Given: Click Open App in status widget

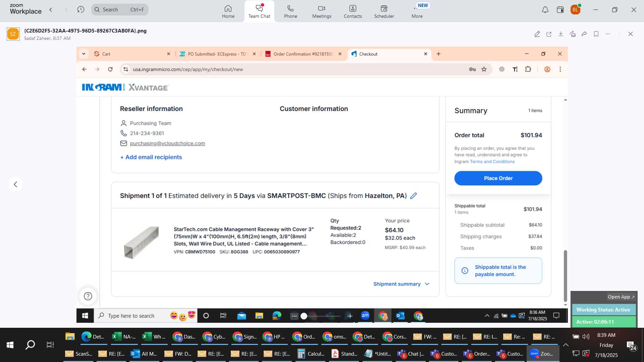Looking at the screenshot, I should pos(621,297).
